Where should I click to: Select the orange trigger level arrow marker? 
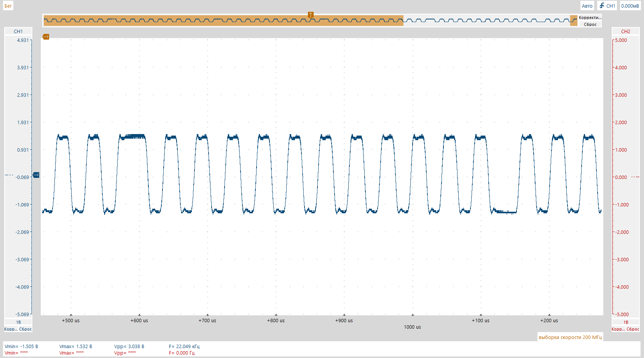pyautogui.click(x=46, y=37)
